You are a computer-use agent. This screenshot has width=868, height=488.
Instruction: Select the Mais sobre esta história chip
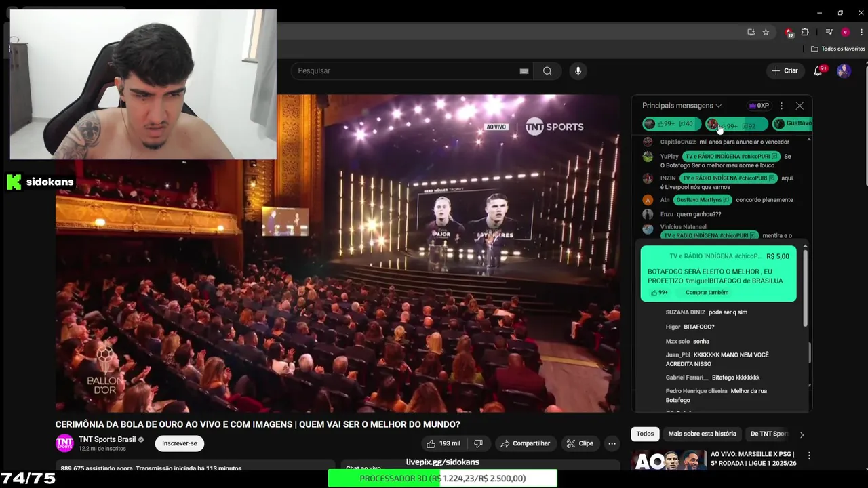pyautogui.click(x=702, y=434)
